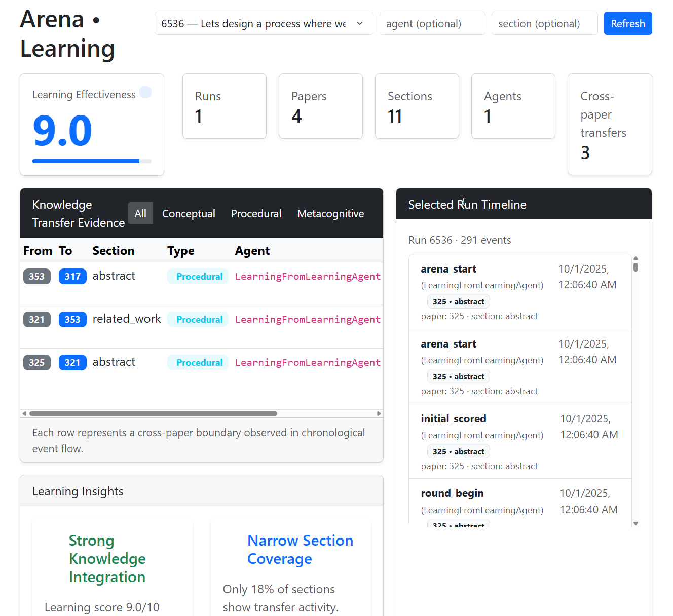Select the All knowledge filter tab
The width and height of the screenshot is (673, 616).
tap(140, 213)
